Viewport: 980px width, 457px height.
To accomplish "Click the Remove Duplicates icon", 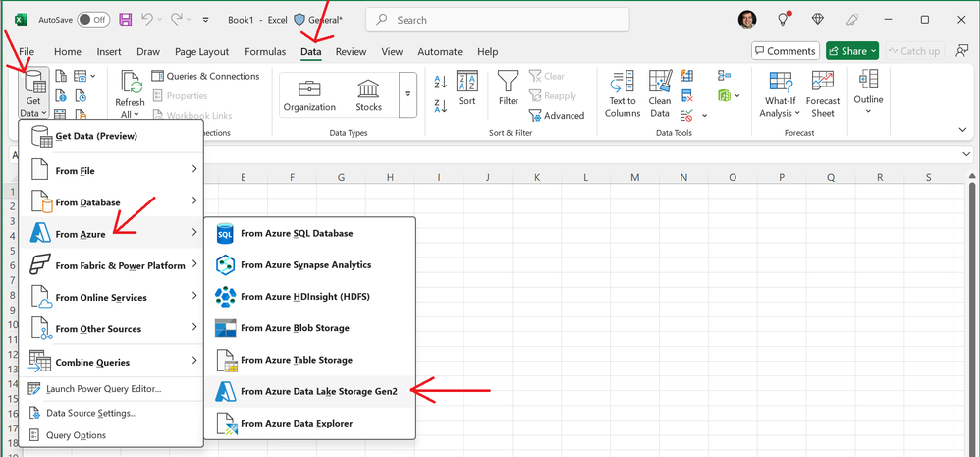I will coord(686,96).
